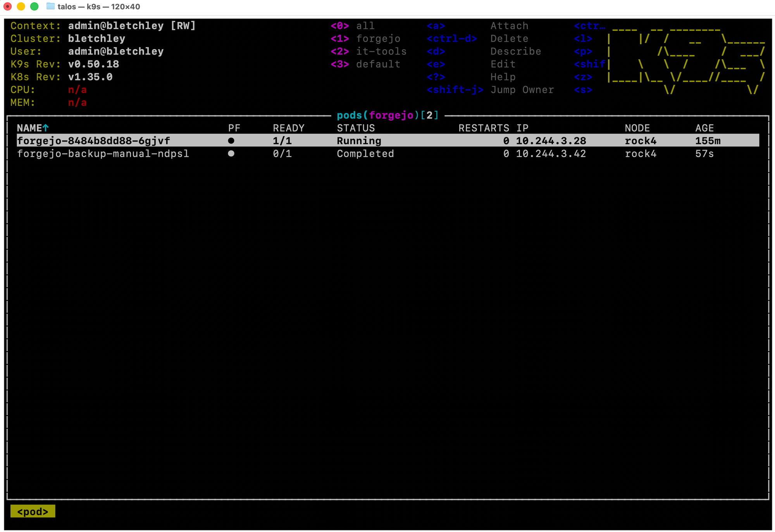Viewport: 775px width, 532px height.
Task: Click the <0> all namespace shortcut
Action: [x=353, y=26]
